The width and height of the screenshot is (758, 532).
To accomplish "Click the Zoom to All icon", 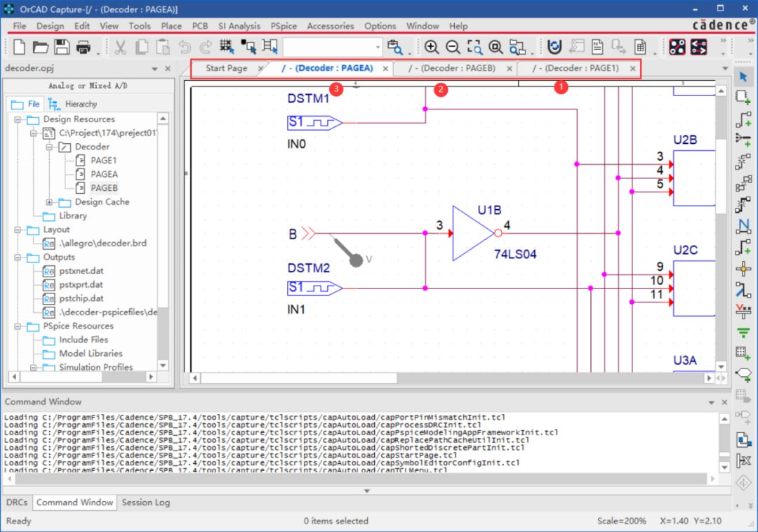I will pyautogui.click(x=496, y=47).
